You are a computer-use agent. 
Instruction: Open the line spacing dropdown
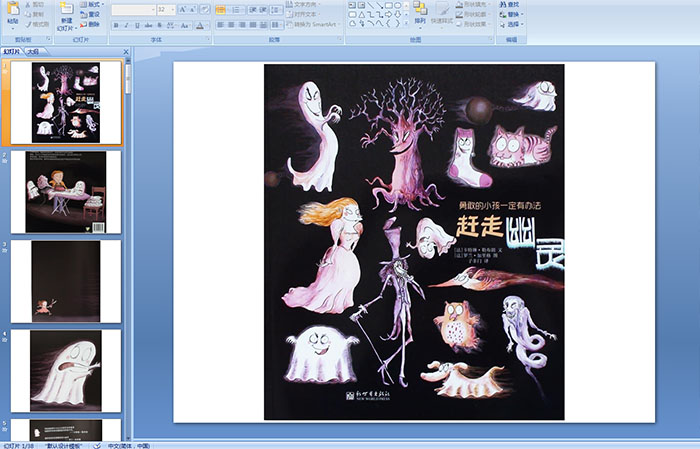tap(276, 9)
